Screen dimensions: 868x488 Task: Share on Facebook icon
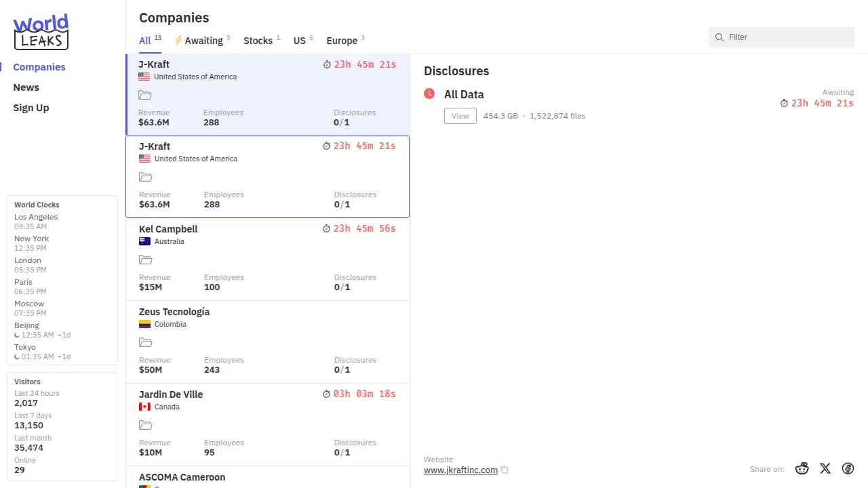click(848, 468)
